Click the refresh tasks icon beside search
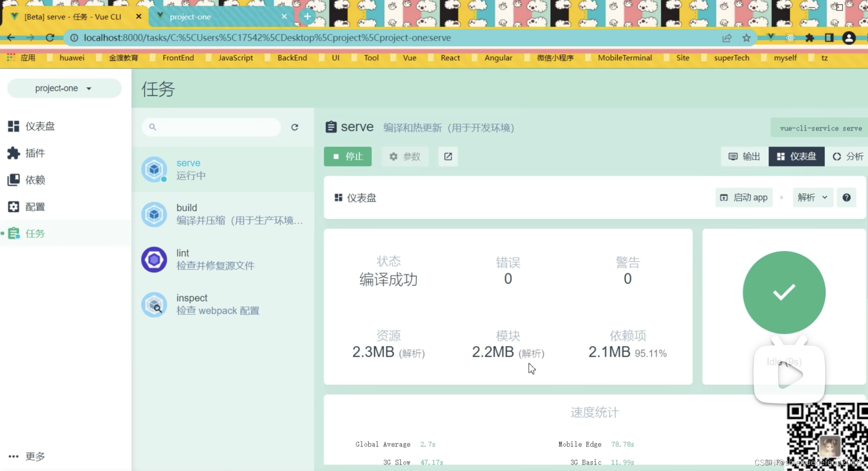The height and width of the screenshot is (471, 868). tap(295, 127)
